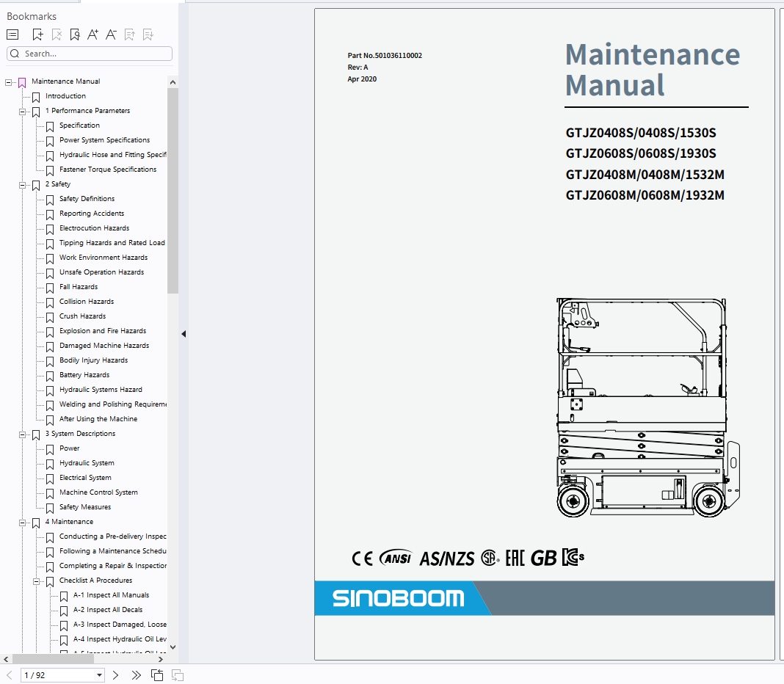Open Hydraulic System bookmark

(87, 463)
